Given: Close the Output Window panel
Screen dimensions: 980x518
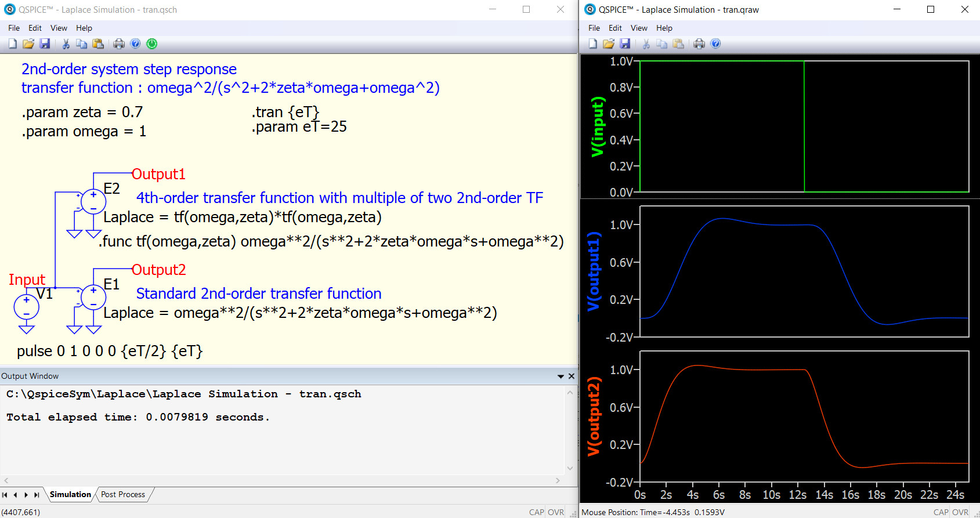Looking at the screenshot, I should coord(572,376).
